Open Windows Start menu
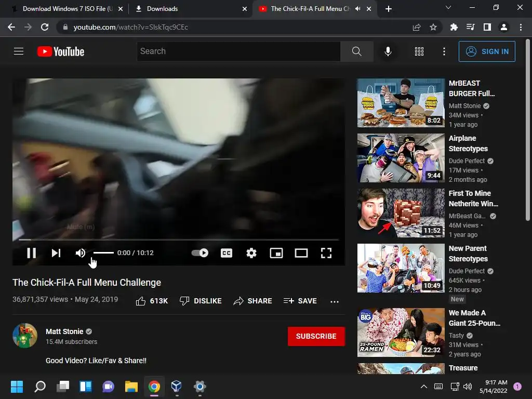This screenshot has height=399, width=532. (x=17, y=387)
